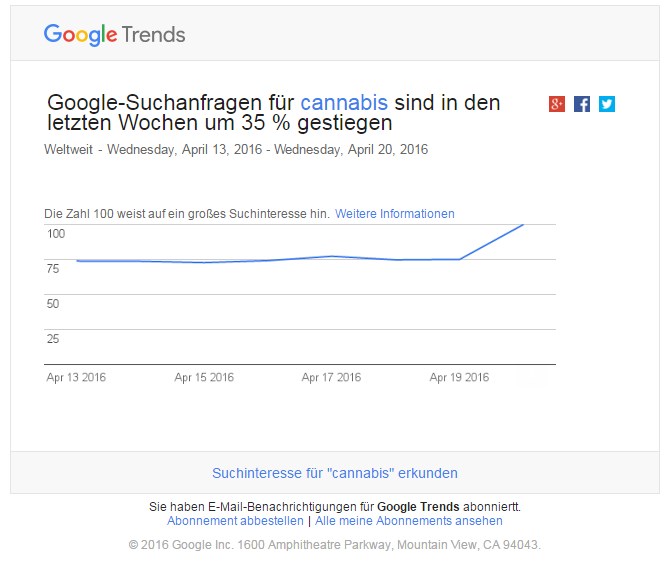Viewport: 666px width, 572px height.
Task: Click the Google Trends logo
Action: (x=114, y=34)
